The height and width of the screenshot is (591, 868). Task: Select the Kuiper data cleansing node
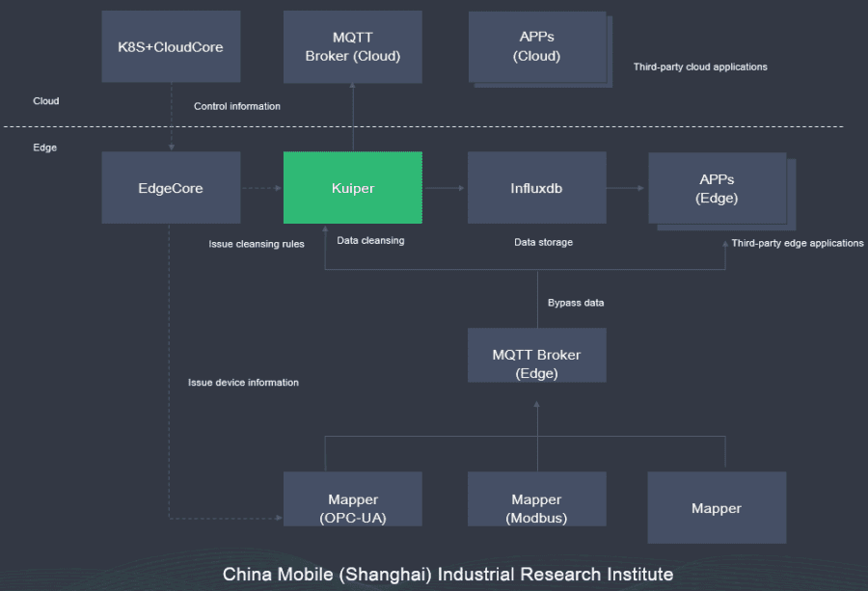point(352,187)
